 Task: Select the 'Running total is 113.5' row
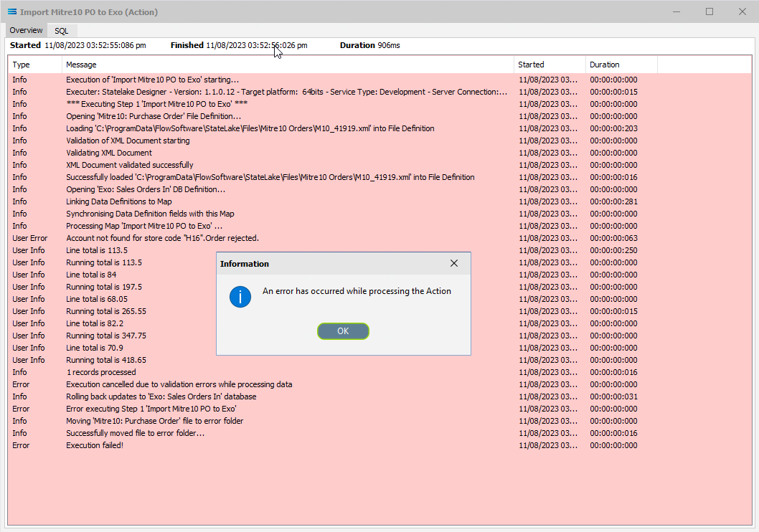[379, 262]
